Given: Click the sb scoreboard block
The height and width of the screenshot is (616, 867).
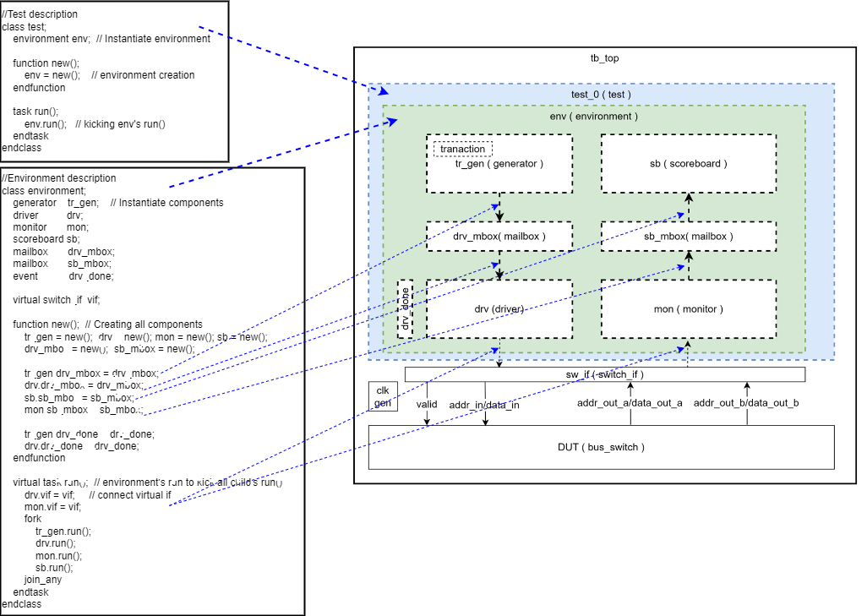Looking at the screenshot, I should pos(688,163).
